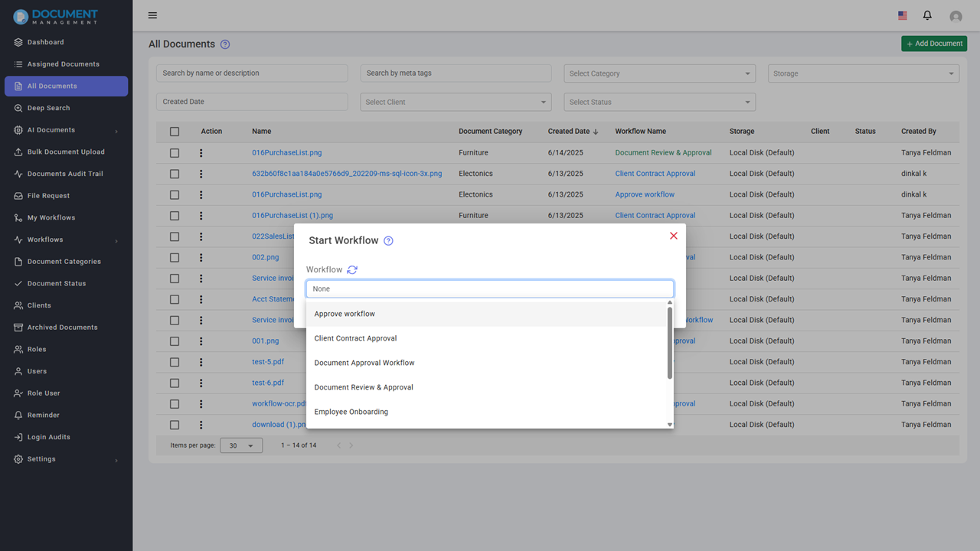Open the test-5.pdf document link
The width and height of the screenshot is (980, 551).
tap(268, 362)
